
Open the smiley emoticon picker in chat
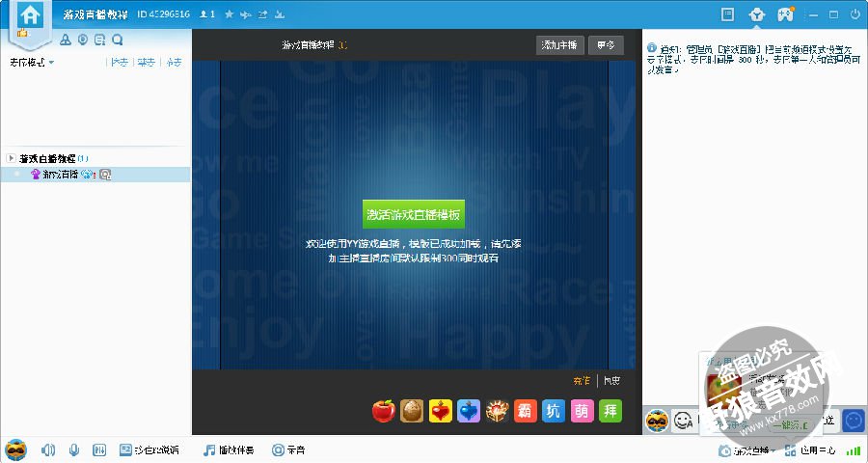(683, 422)
